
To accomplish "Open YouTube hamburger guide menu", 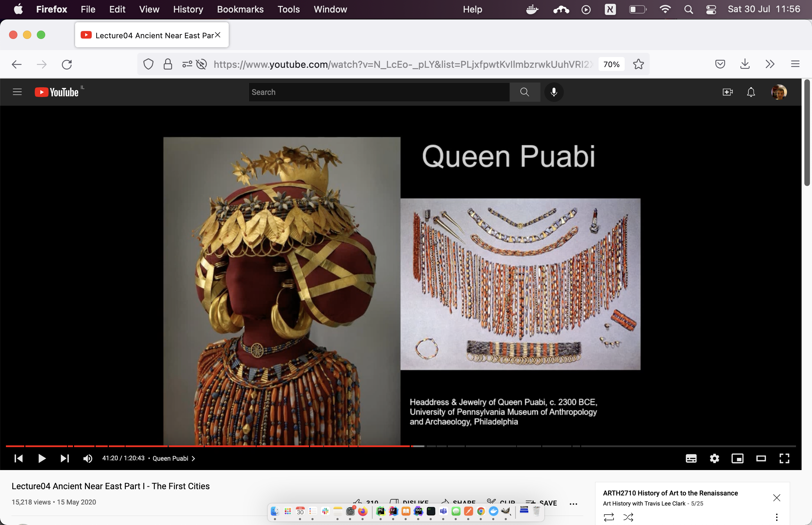I will [17, 92].
